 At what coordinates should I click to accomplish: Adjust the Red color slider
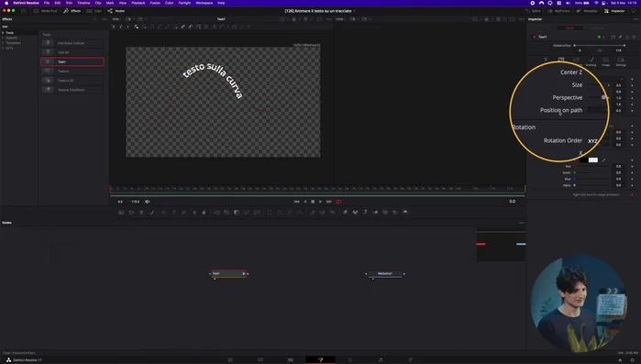(x=591, y=167)
